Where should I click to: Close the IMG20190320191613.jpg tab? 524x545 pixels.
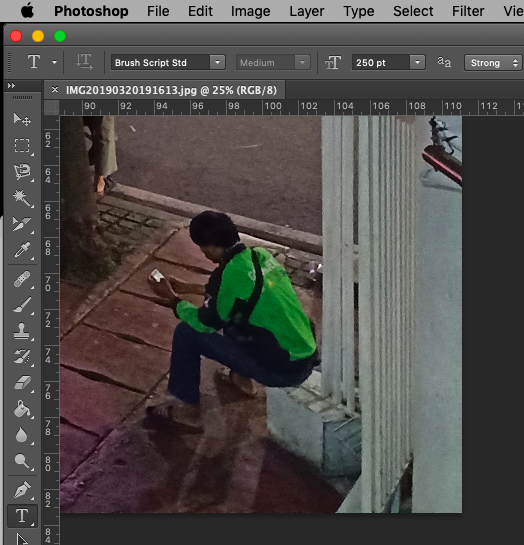[55, 90]
